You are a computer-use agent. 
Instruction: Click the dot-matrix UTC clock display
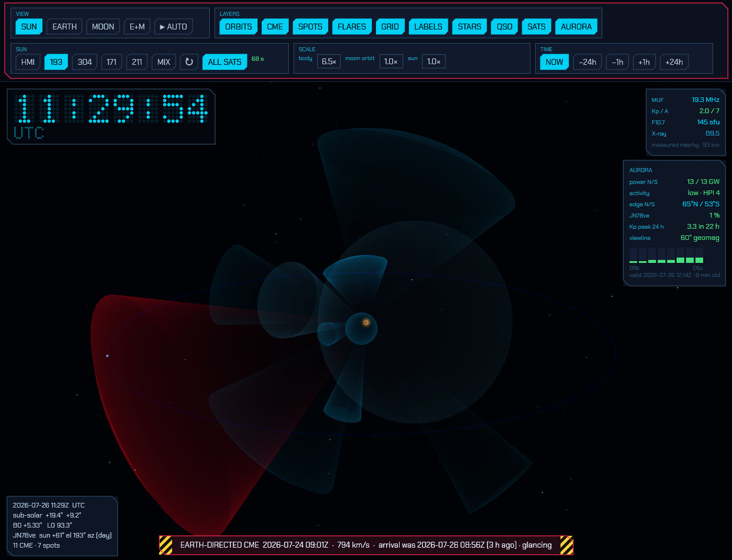pos(111,116)
